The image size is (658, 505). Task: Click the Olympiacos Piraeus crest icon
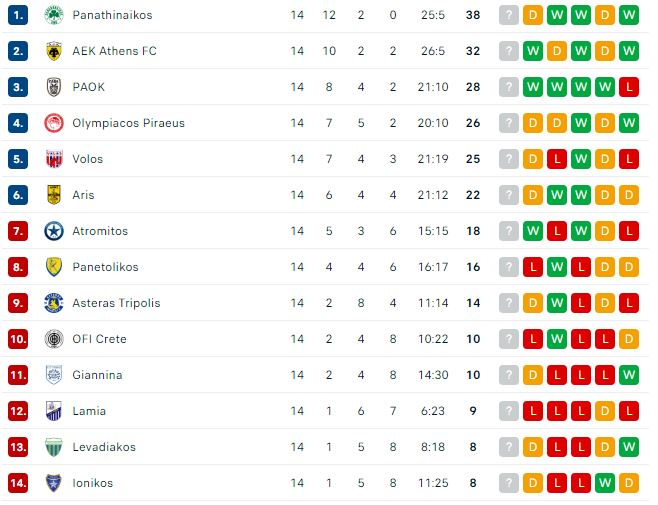(x=54, y=123)
